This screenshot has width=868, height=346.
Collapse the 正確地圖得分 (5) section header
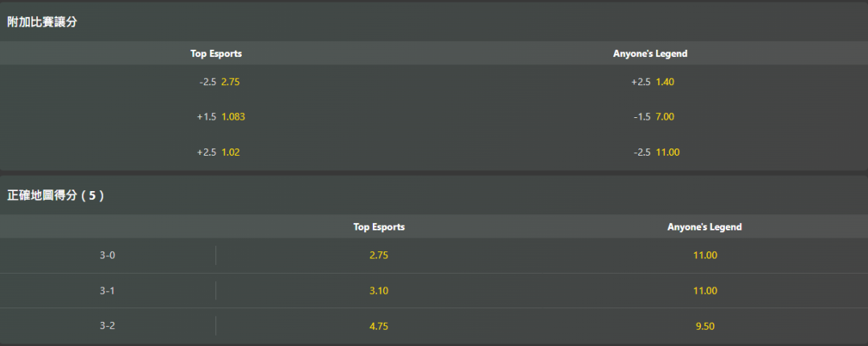pos(55,196)
